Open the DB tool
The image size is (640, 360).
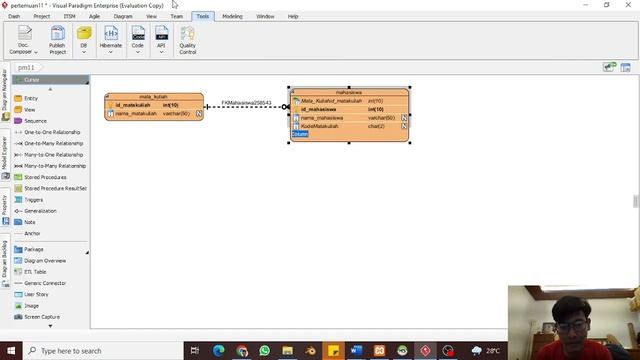[84, 40]
